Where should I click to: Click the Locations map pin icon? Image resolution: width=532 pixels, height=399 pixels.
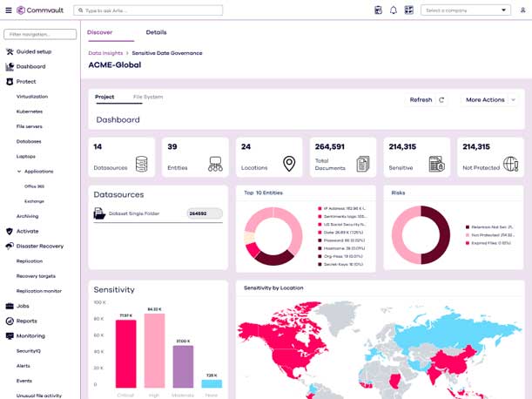pos(289,163)
